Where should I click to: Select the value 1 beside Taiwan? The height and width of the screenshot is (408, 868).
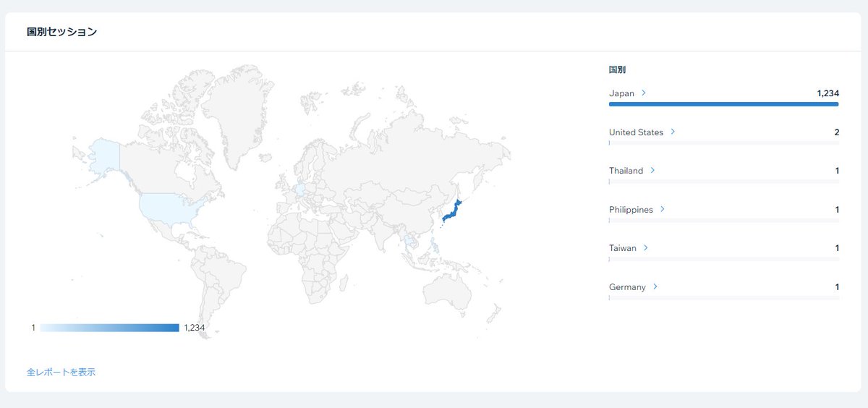pos(837,248)
